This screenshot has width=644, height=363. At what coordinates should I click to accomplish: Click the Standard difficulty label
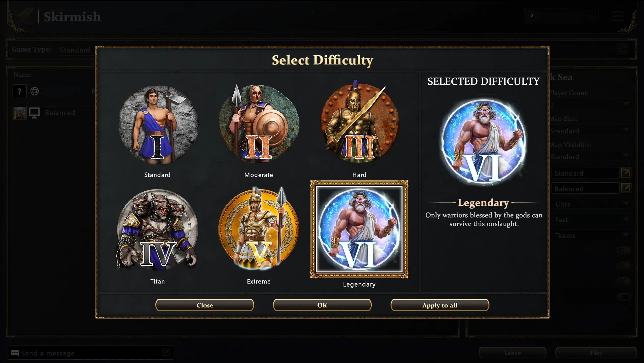[x=157, y=175]
